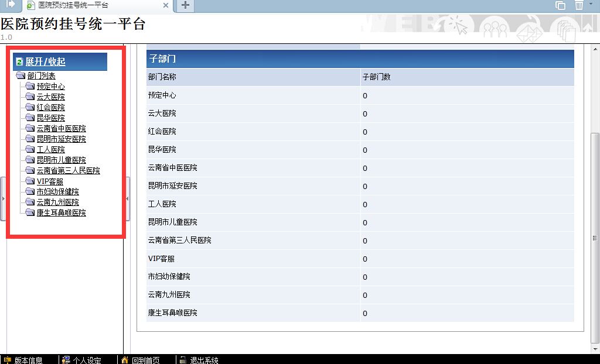Viewport: 600px width, 364px height.
Task: Click the 展开/收起 refresh icon
Action: (19, 62)
